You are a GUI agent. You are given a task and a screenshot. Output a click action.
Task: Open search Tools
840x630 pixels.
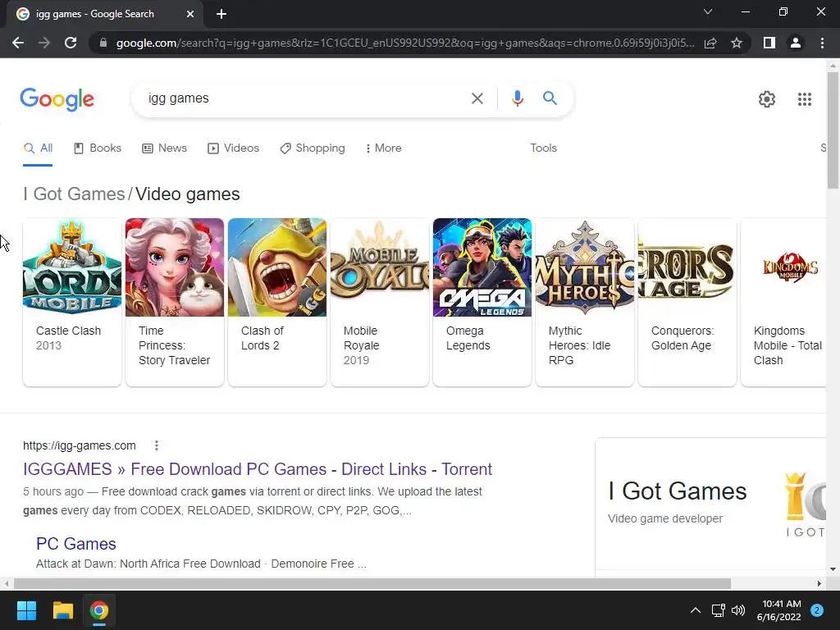coord(543,148)
